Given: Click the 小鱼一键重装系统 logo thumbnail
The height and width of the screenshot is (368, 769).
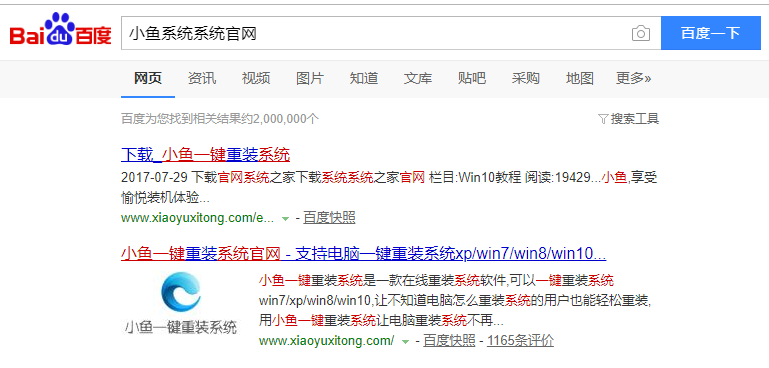Looking at the screenshot, I should (180, 303).
